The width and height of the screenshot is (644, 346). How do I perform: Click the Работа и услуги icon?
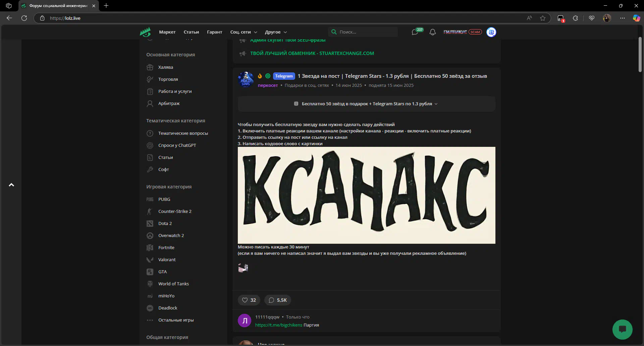150,91
